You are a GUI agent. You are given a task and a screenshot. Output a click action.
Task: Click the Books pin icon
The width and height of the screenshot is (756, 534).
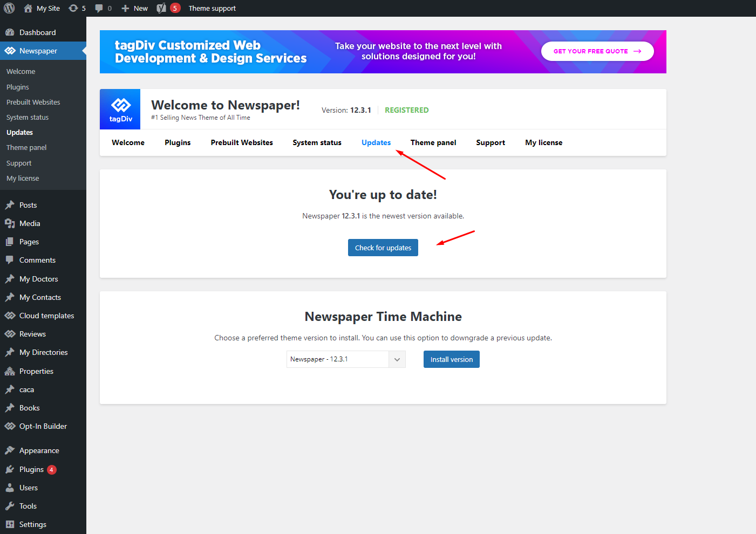click(10, 408)
